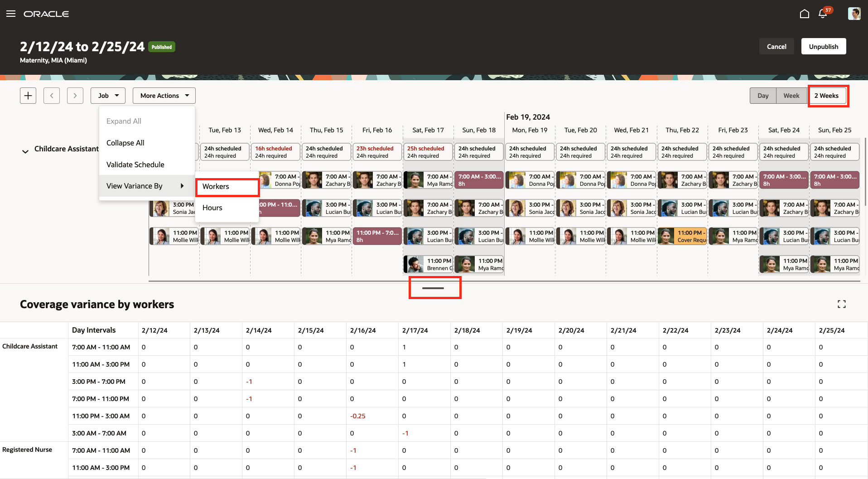Select the 2 Weeks view
The height and width of the screenshot is (479, 868).
(826, 96)
